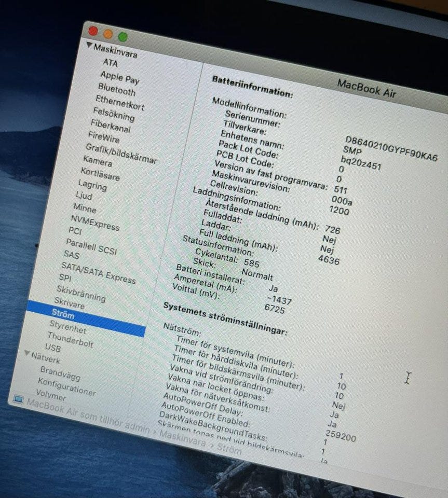448x498 pixels.
Task: Select Skrivare in the sidebar
Action: 69,303
